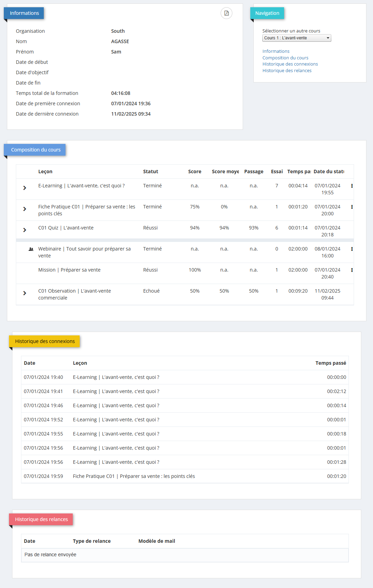This screenshot has height=588, width=373.
Task: Expand the C01 Observation lesson row
Action: [25, 293]
